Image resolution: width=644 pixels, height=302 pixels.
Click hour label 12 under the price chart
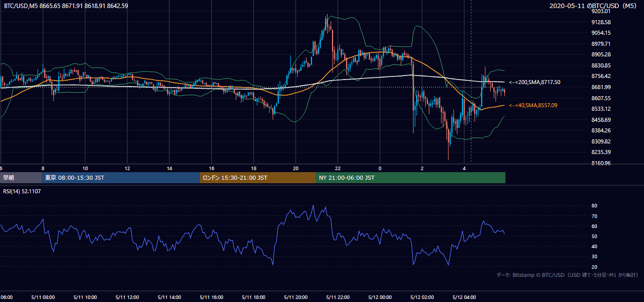coord(127,168)
